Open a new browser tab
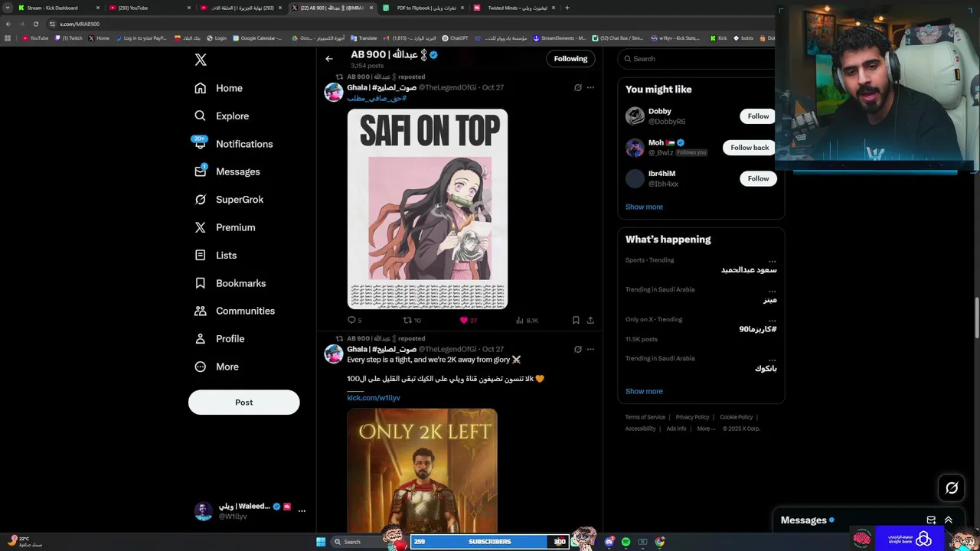This screenshot has width=980, height=551. click(x=567, y=8)
